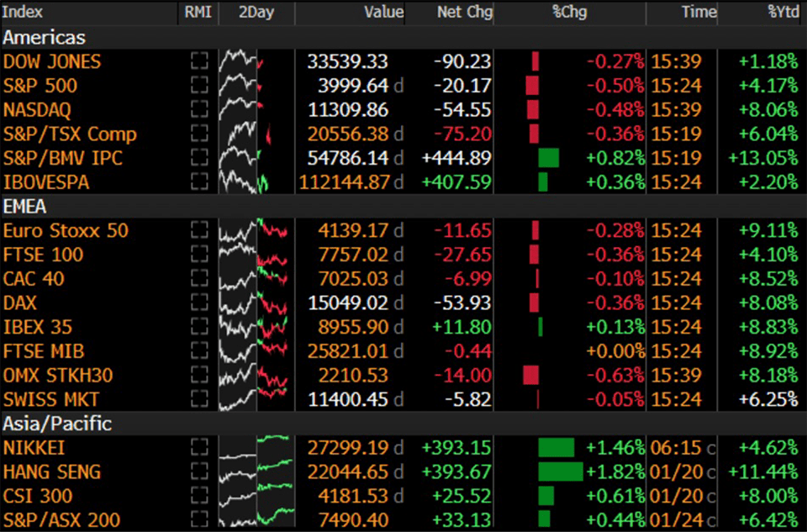Collapse the EMEA region section
807x532 pixels.
pyautogui.click(x=24, y=206)
